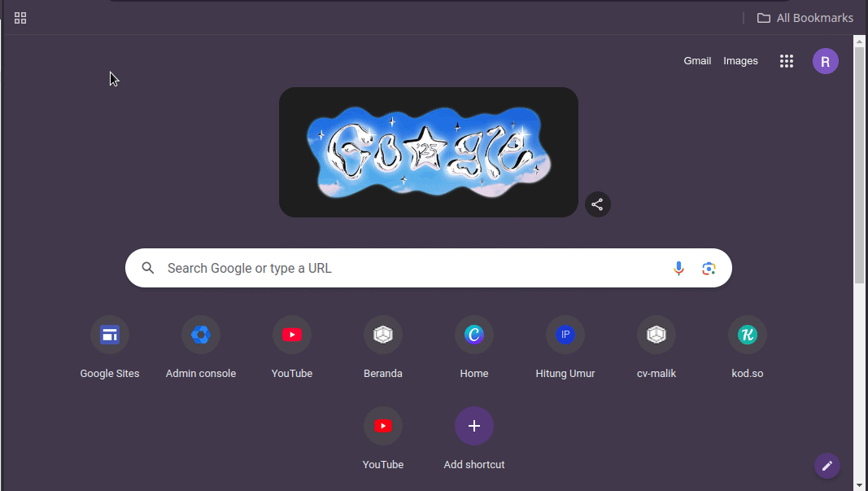Switch to Google Images
The height and width of the screenshot is (491, 868).
coord(740,60)
